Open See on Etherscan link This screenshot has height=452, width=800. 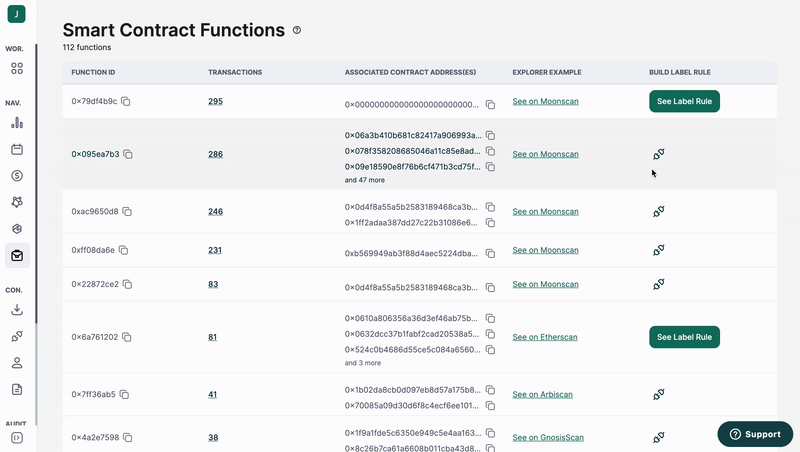tap(545, 337)
